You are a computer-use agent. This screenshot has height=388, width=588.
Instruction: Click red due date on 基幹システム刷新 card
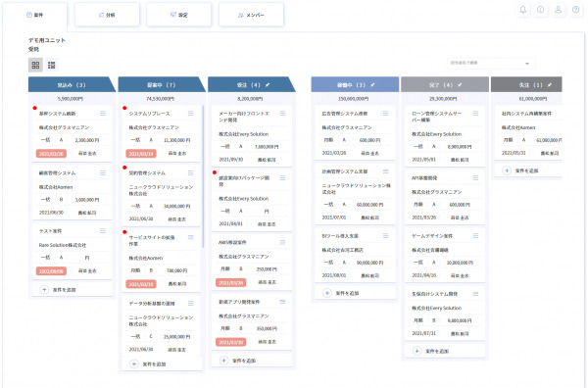(x=51, y=154)
